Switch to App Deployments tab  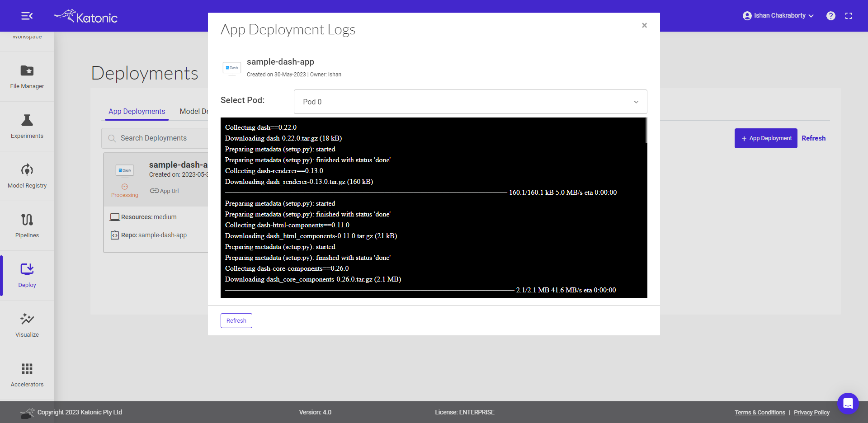pyautogui.click(x=137, y=111)
